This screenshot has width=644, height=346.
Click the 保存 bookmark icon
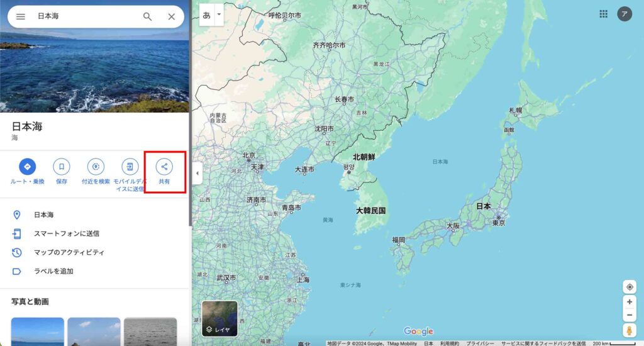click(x=62, y=167)
